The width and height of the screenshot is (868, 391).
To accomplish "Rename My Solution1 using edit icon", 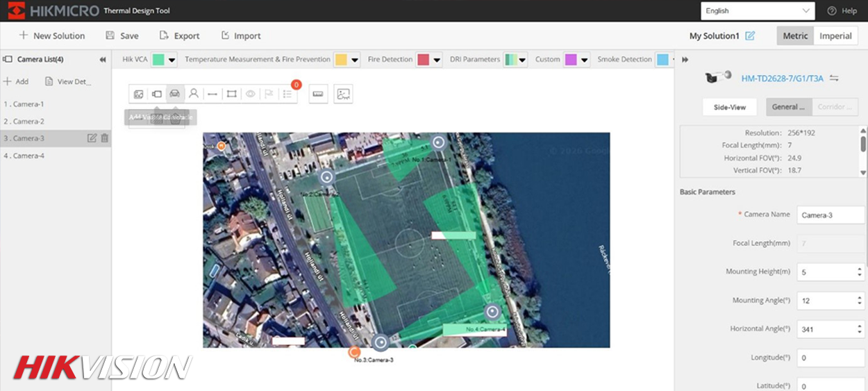I will pyautogui.click(x=750, y=36).
